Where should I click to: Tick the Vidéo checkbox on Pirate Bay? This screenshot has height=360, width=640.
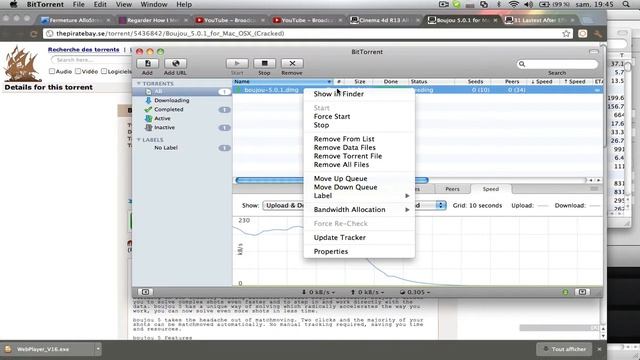(x=78, y=71)
